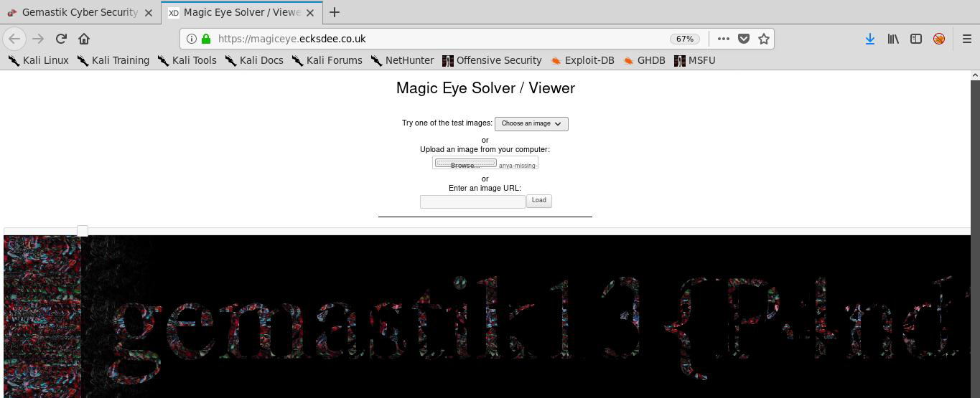Open the Downloads arrow icon

[x=869, y=39]
